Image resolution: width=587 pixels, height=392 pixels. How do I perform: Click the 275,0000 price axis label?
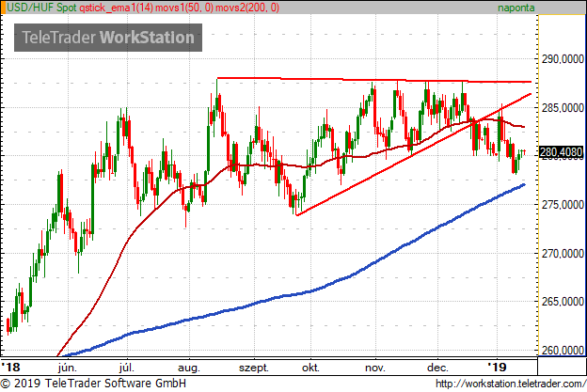point(563,205)
